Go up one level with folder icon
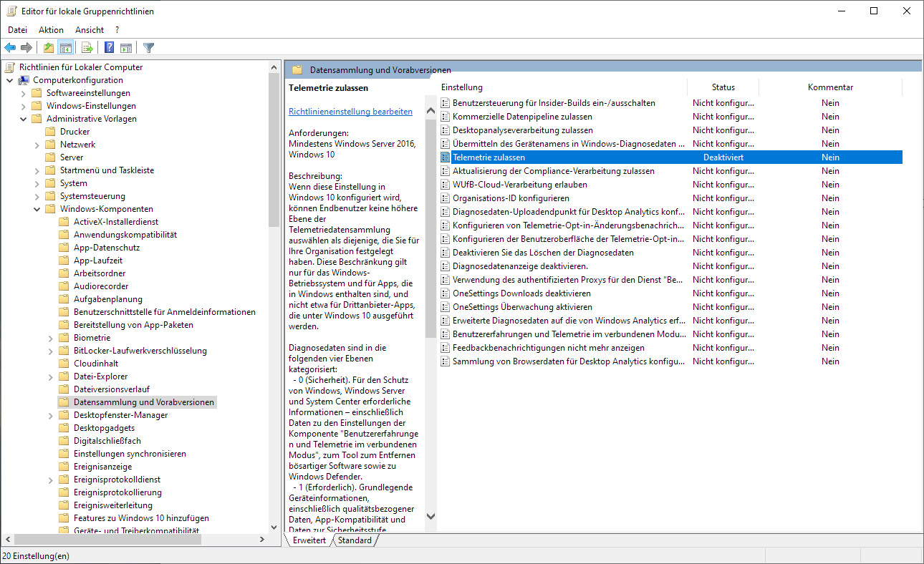This screenshot has width=924, height=564. pyautogui.click(x=49, y=48)
